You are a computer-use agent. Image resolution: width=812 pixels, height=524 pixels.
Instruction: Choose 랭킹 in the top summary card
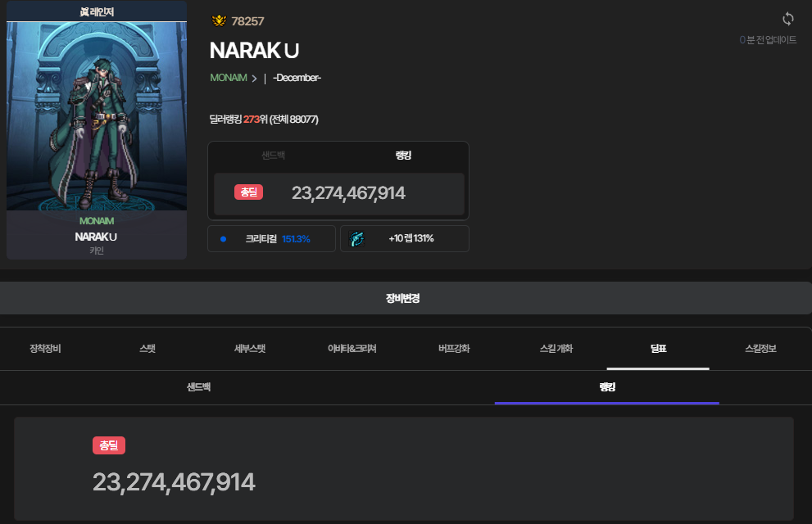[403, 156]
